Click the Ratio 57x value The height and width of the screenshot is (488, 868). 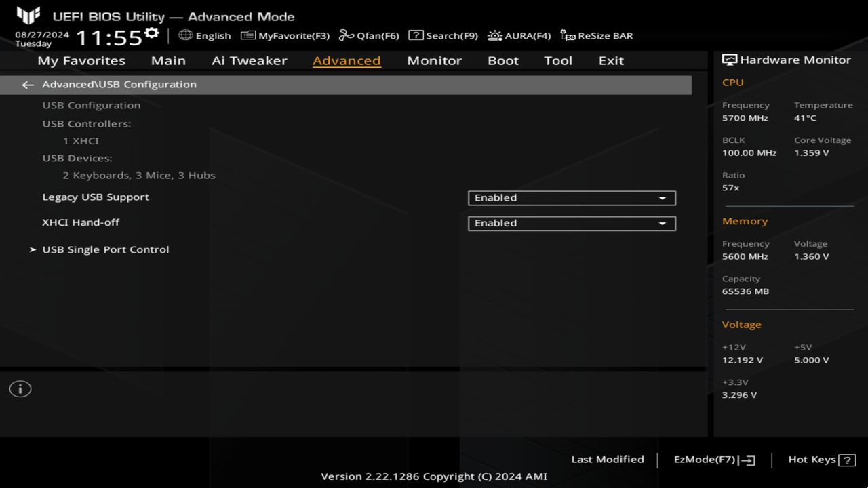tap(731, 188)
